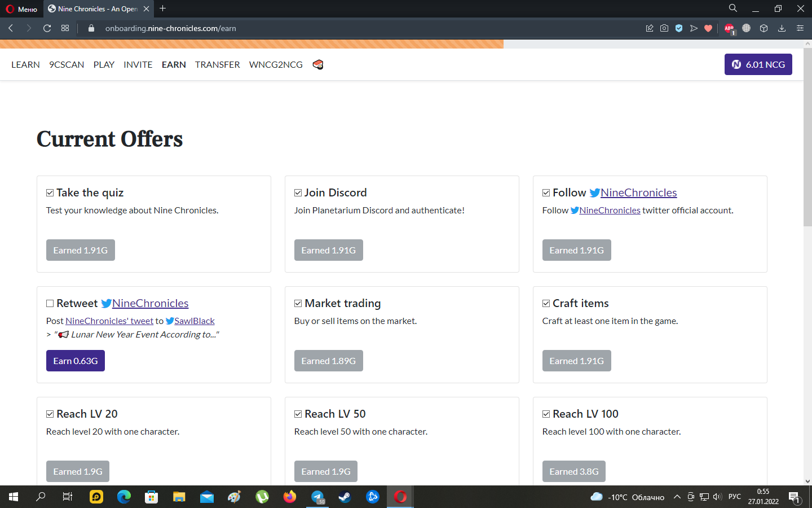
Task: Open Firefox from the taskbar
Action: (x=290, y=497)
